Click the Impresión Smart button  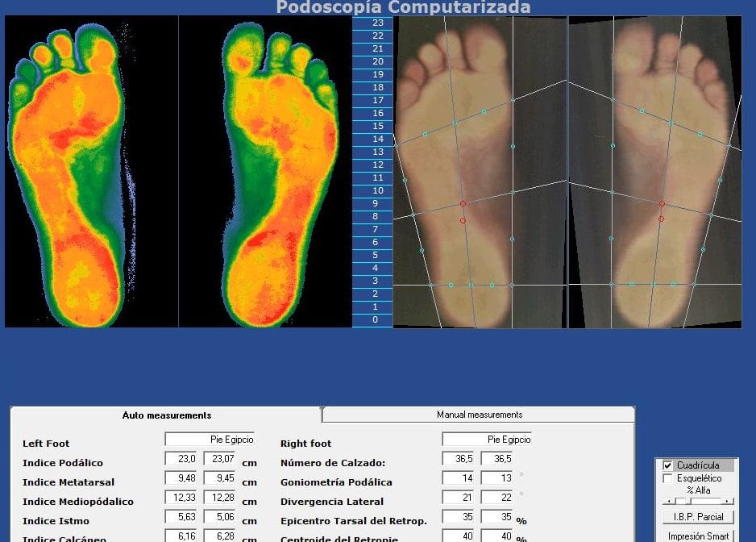[x=698, y=536]
